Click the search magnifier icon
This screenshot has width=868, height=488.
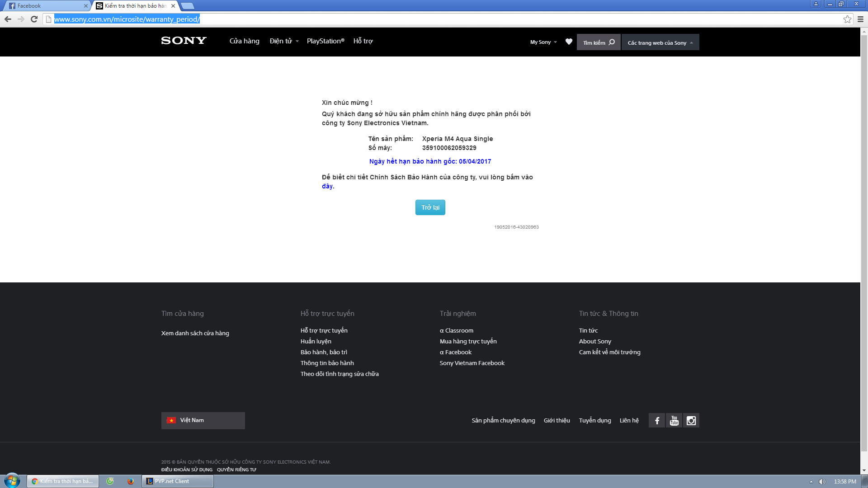[x=612, y=42]
